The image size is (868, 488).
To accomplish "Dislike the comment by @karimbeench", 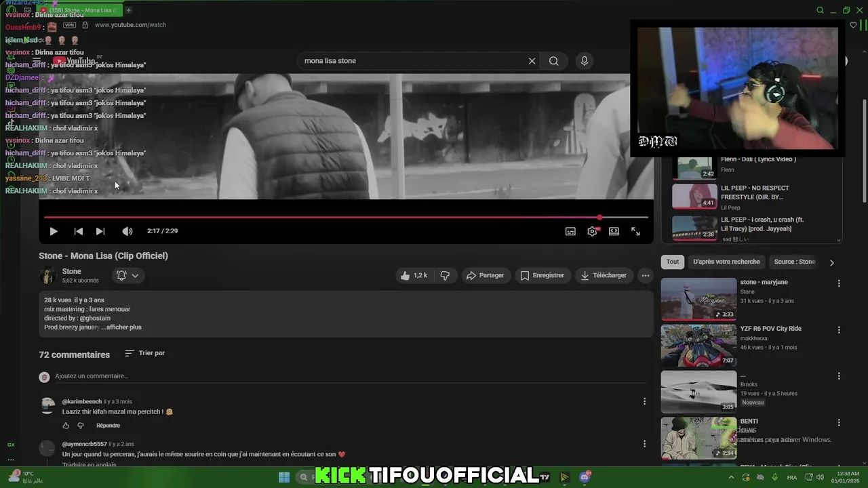I will [x=81, y=426].
